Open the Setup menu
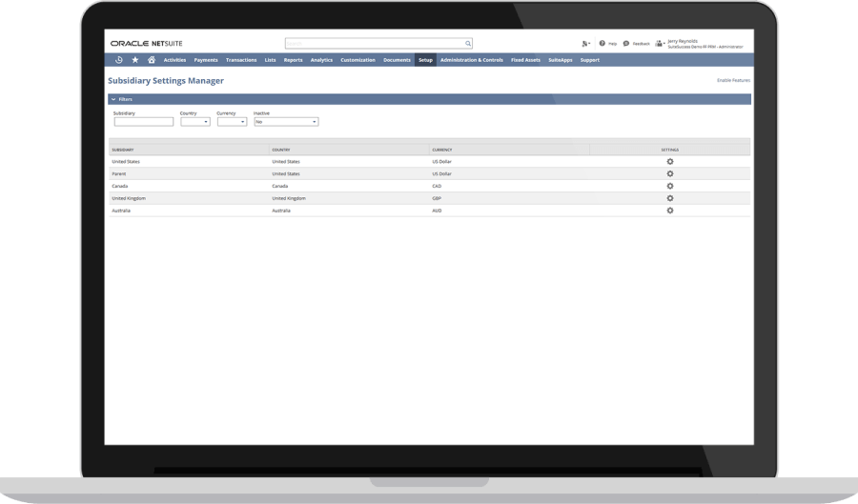This screenshot has height=504, width=858. tap(426, 60)
